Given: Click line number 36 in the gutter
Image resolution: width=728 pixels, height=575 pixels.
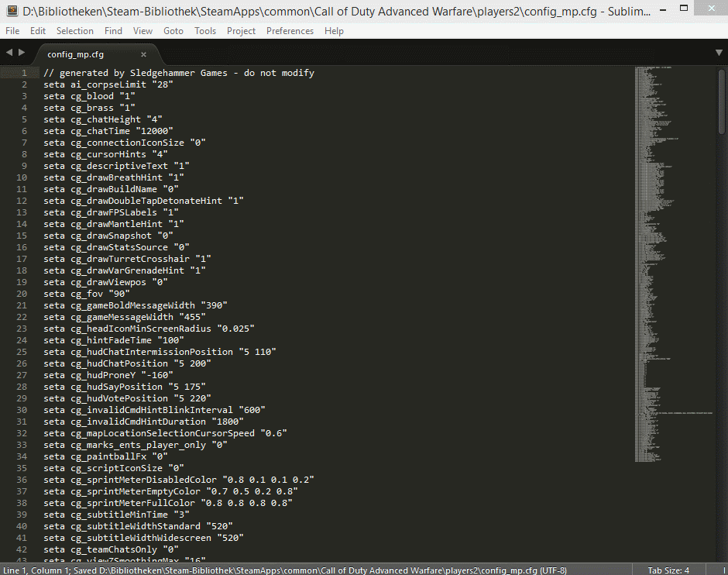Looking at the screenshot, I should tap(22, 480).
